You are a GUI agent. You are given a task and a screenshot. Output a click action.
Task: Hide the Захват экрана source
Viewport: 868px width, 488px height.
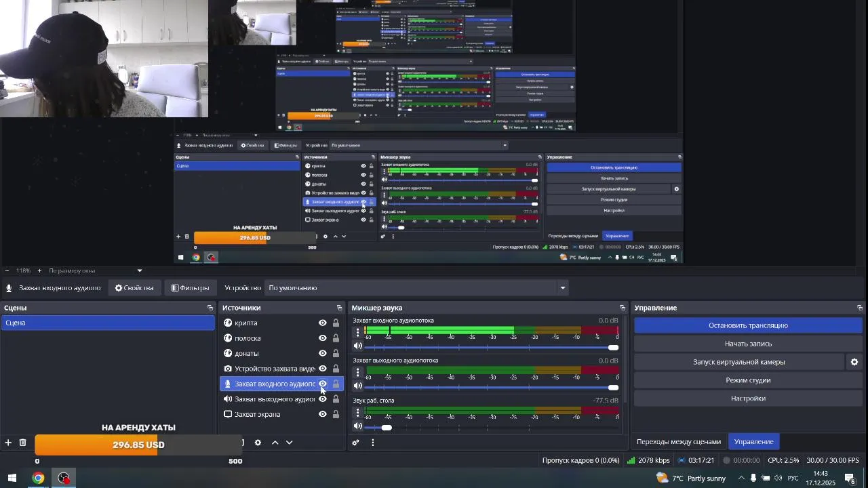[323, 414]
